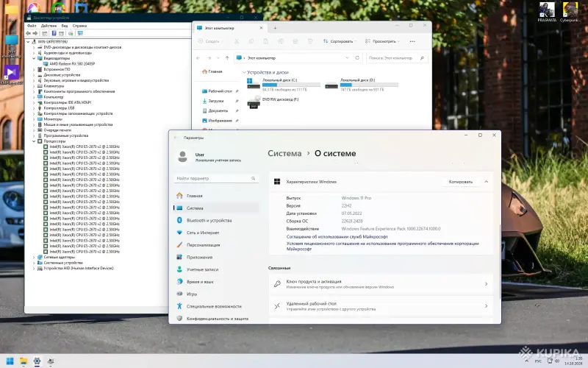Viewport: 588px width, 368px height.
Task: Open the PRAGMATA desktop shortcut icon
Action: tap(547, 12)
